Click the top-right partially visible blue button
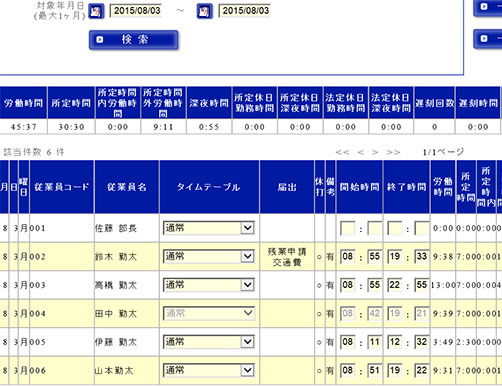The width and height of the screenshot is (502, 386). click(x=488, y=7)
